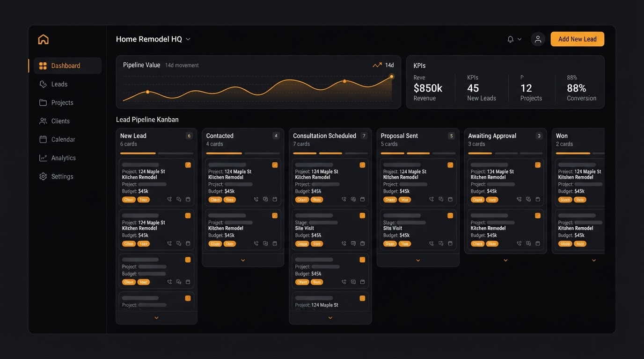Click the 14d trend arrow icon
The height and width of the screenshot is (359, 644).
tap(377, 65)
